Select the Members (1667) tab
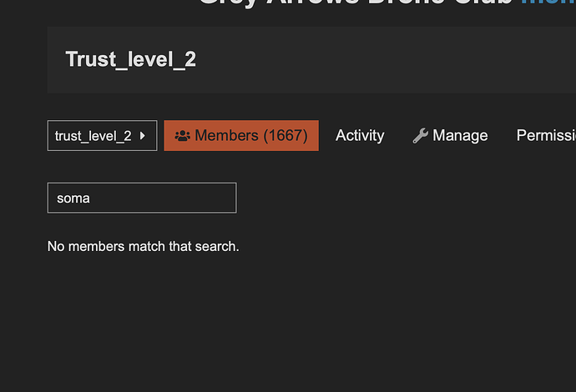This screenshot has width=576, height=392. [241, 135]
